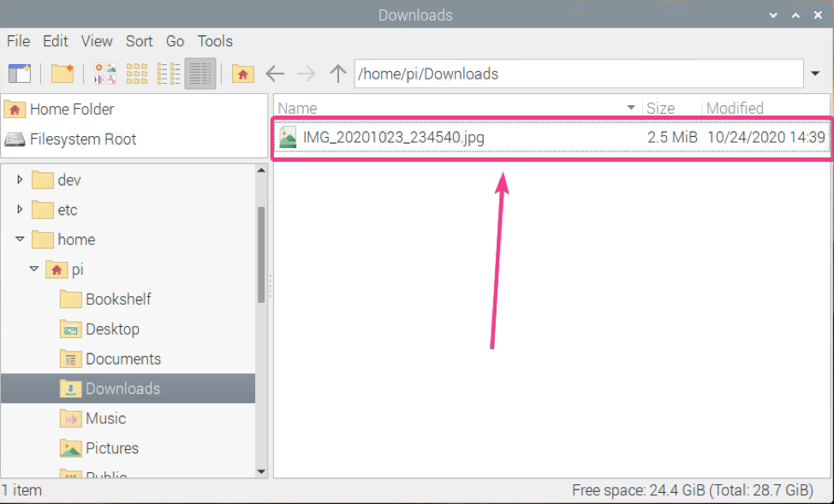834x504 pixels.
Task: Go to home folder via toolbar icon
Action: coord(242,74)
